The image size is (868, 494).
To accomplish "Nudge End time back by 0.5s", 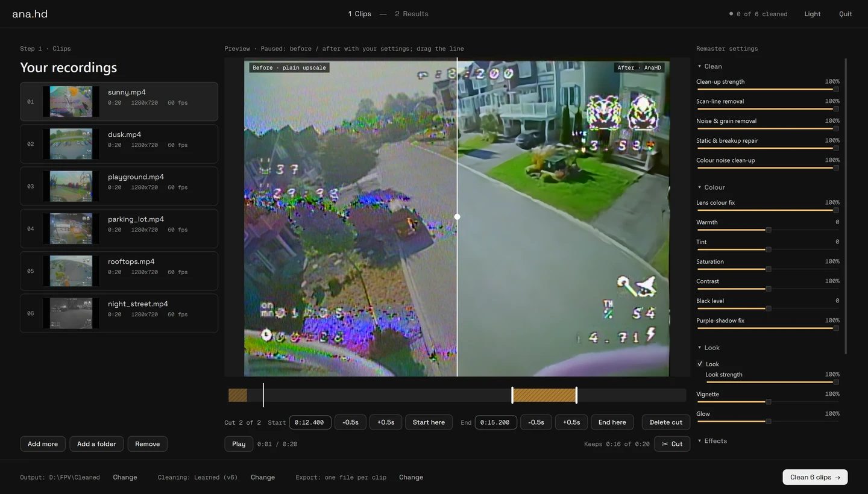I will [536, 422].
